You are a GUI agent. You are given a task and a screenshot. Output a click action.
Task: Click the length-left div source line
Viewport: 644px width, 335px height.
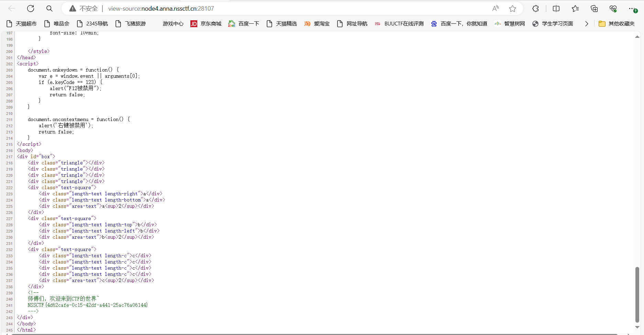[99, 231]
